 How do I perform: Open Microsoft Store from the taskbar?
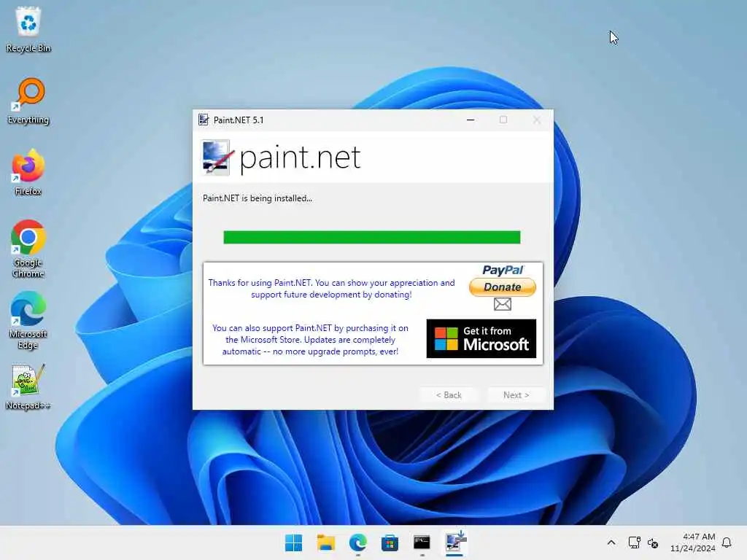pos(390,542)
